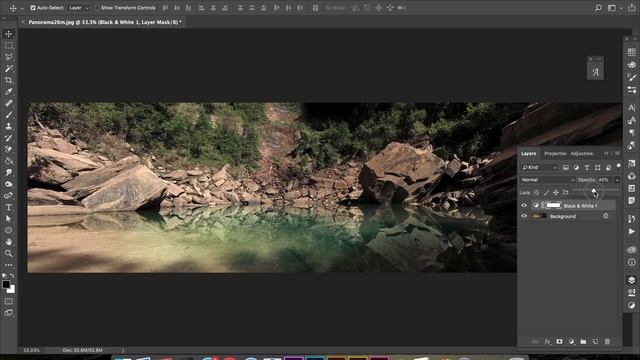Screen dimensions: 640x360
Task: Select the Brush tool
Action: pos(9,115)
